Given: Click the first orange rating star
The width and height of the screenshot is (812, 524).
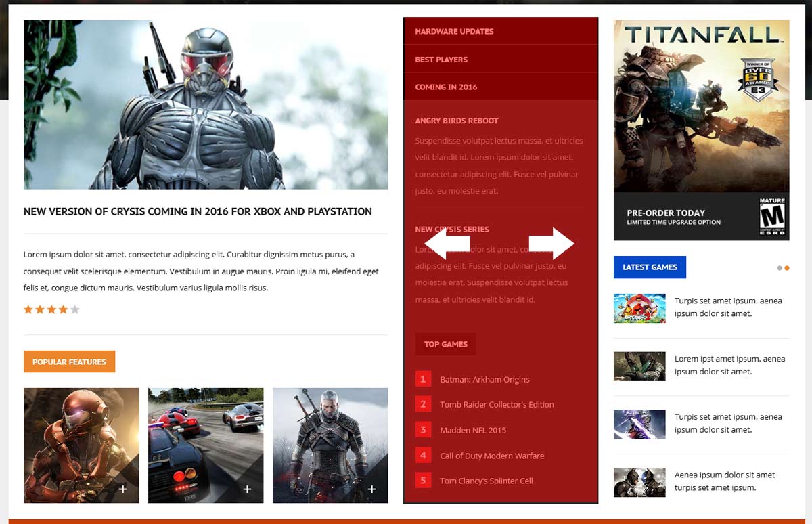Looking at the screenshot, I should (28, 309).
